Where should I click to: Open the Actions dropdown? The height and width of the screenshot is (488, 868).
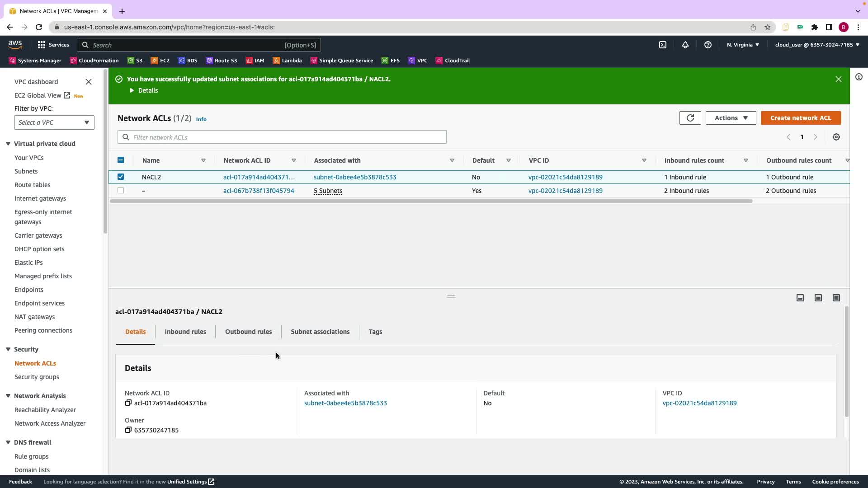[x=731, y=118]
